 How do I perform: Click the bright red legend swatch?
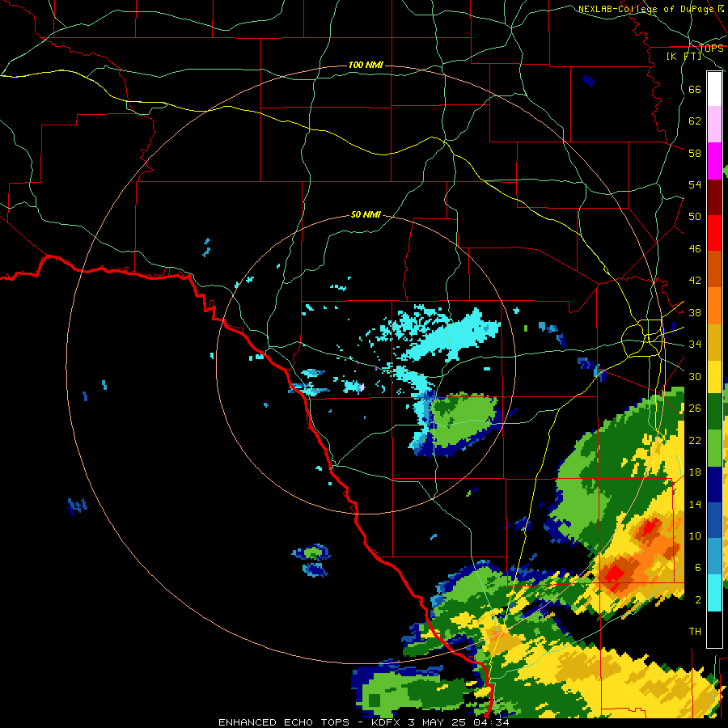tap(714, 233)
